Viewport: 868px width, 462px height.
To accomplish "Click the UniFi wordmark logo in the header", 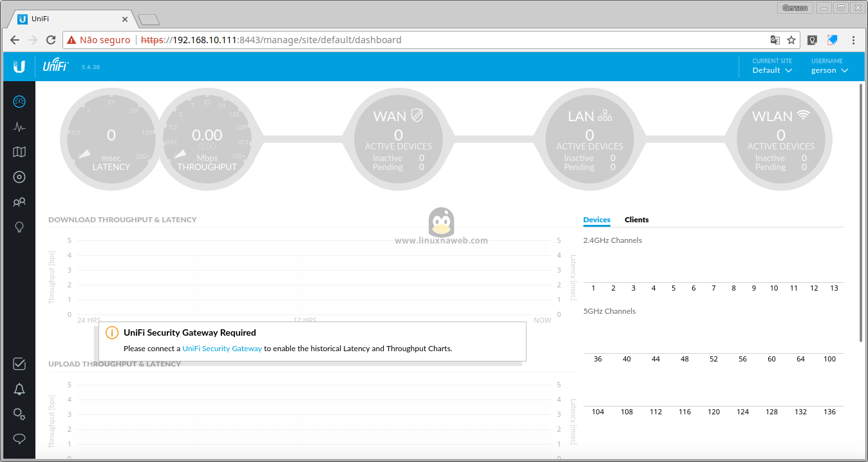I will point(55,66).
